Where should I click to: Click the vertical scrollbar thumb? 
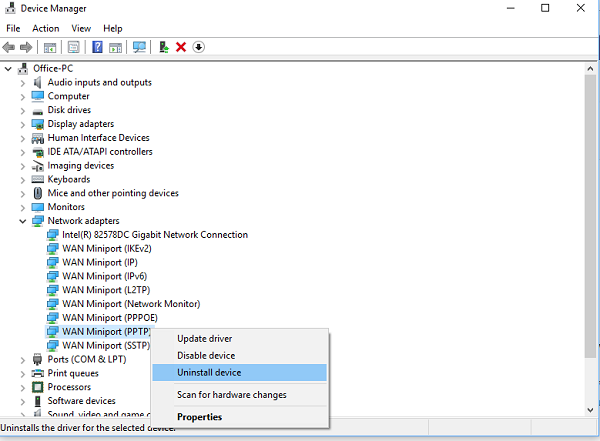point(590,216)
